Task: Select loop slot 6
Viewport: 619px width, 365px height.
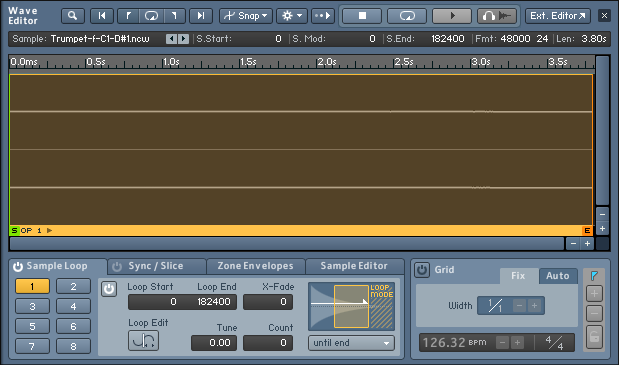Action: tap(73, 326)
